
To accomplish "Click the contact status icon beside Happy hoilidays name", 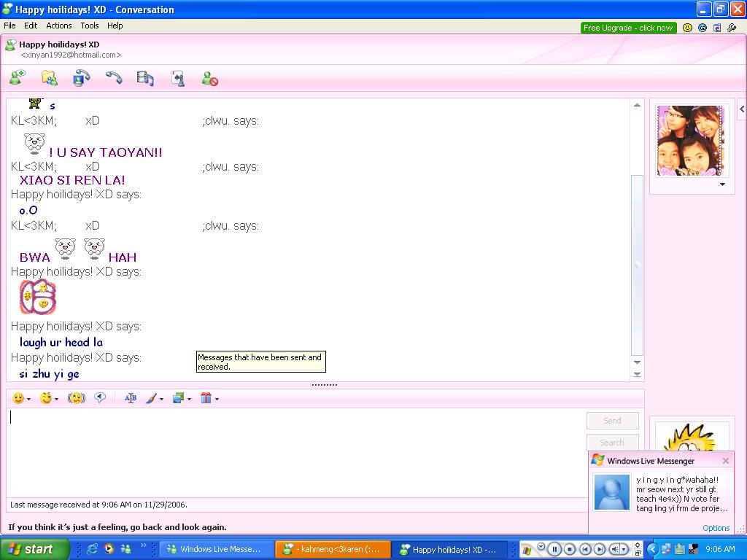I will [10, 45].
